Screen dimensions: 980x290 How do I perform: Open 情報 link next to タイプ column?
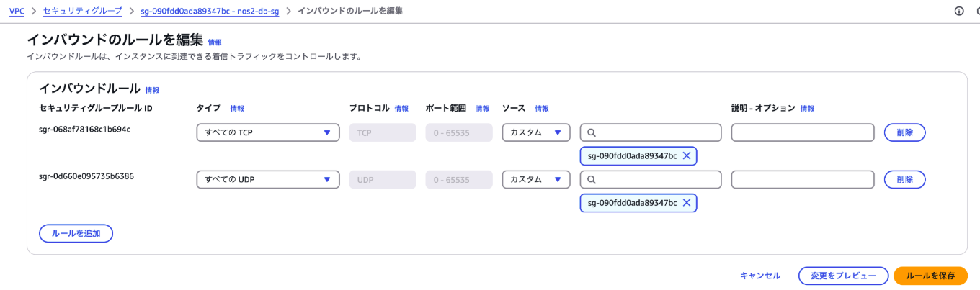point(237,109)
